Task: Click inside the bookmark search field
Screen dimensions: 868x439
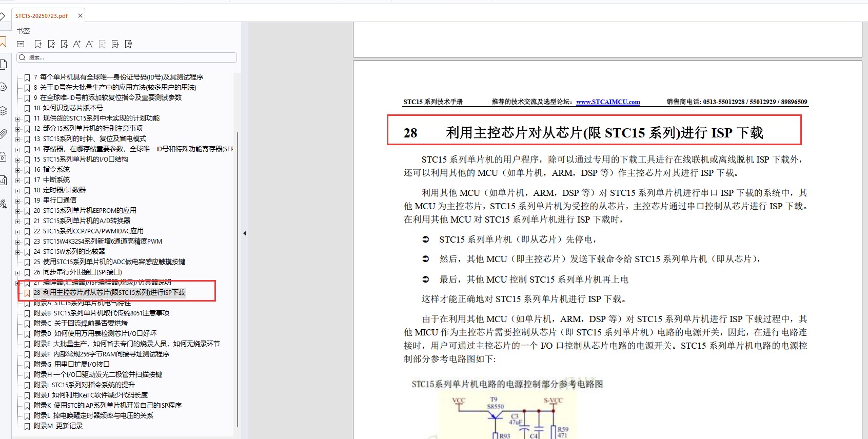Action: pyautogui.click(x=127, y=57)
